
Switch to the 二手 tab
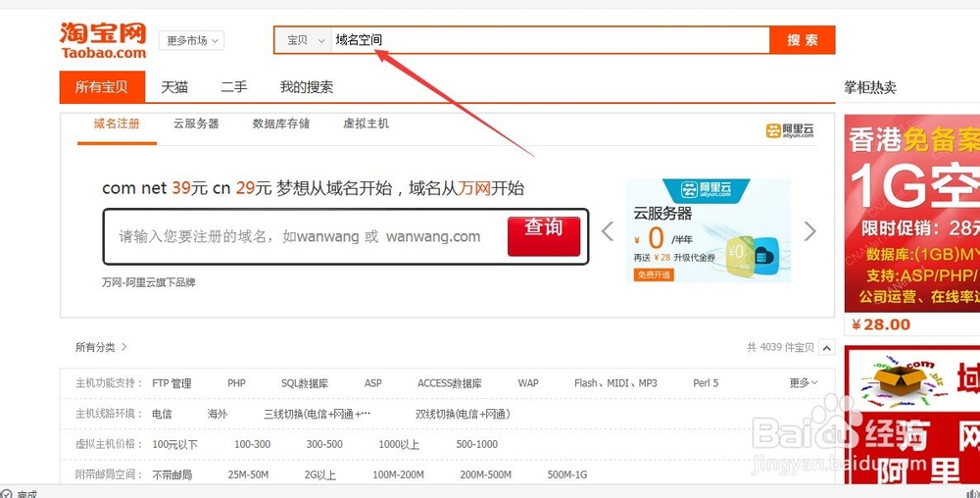point(234,87)
